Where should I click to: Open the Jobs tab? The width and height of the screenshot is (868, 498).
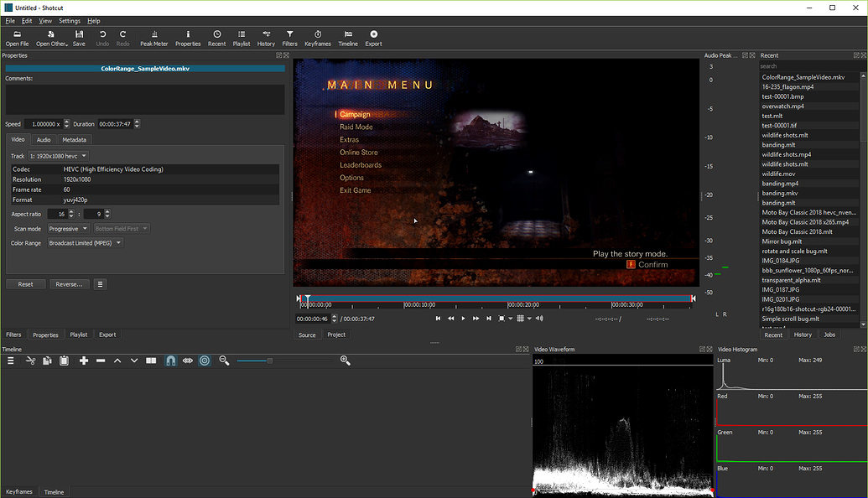[829, 335]
